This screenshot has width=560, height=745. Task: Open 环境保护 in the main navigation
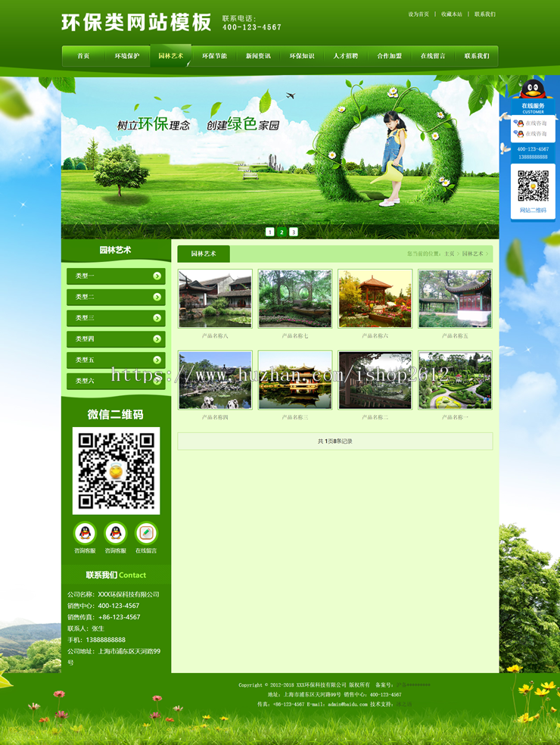tap(127, 56)
